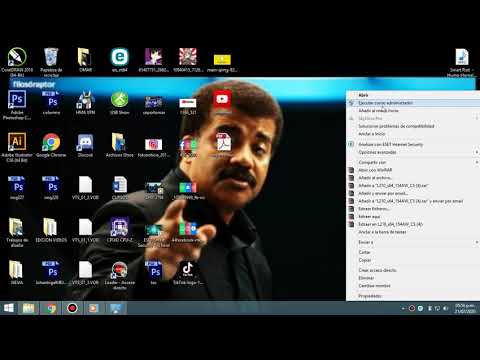Show hidden system tray icons arrow

pyautogui.click(x=403, y=308)
